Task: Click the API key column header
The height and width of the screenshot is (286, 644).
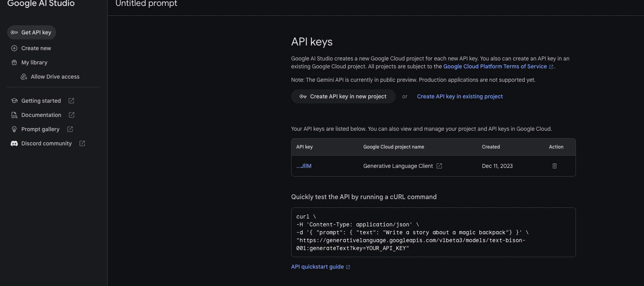Action: click(x=305, y=147)
